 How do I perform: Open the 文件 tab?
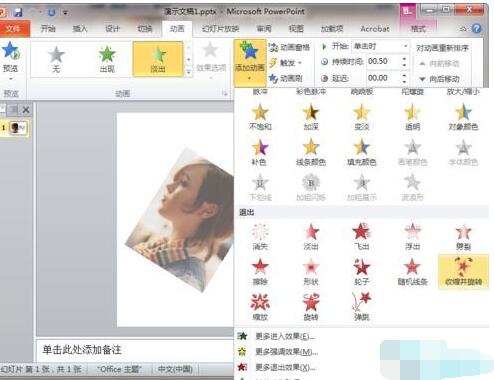click(13, 29)
